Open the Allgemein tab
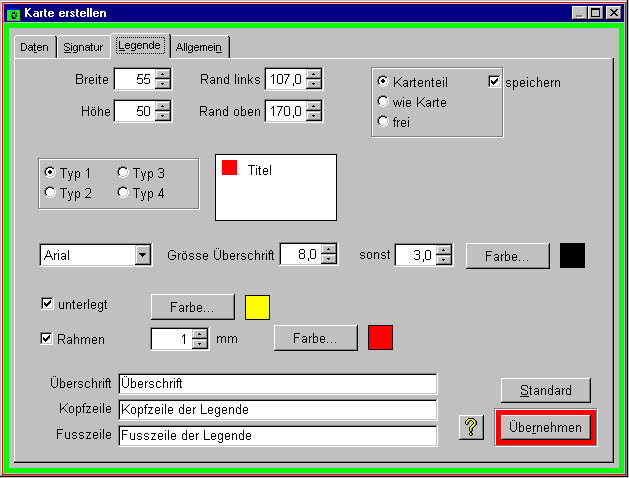 (x=199, y=47)
